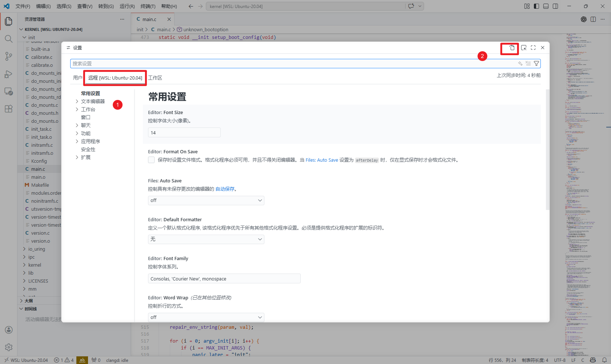The width and height of the screenshot is (611, 364).
Task: Click the Font Size input field
Action: pyautogui.click(x=184, y=133)
